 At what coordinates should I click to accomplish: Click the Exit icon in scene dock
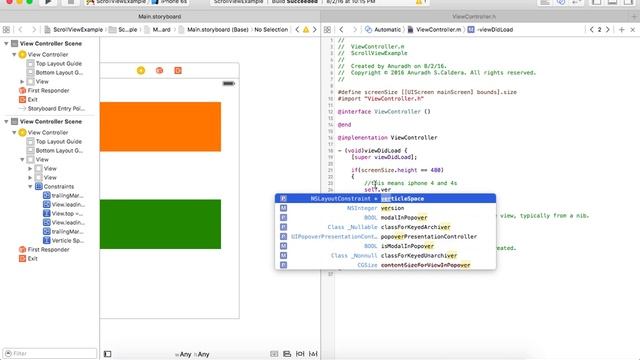(x=178, y=71)
